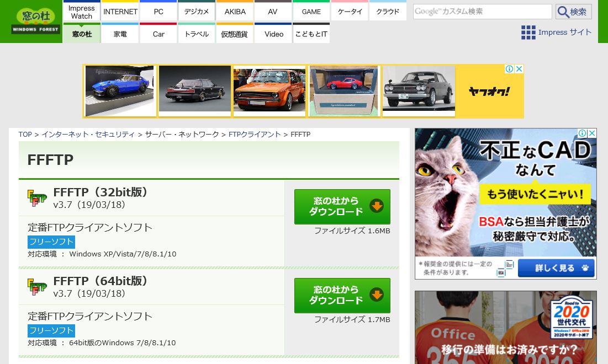Open the 仮想通貨 tab
This screenshot has width=608, height=364.
[x=235, y=34]
